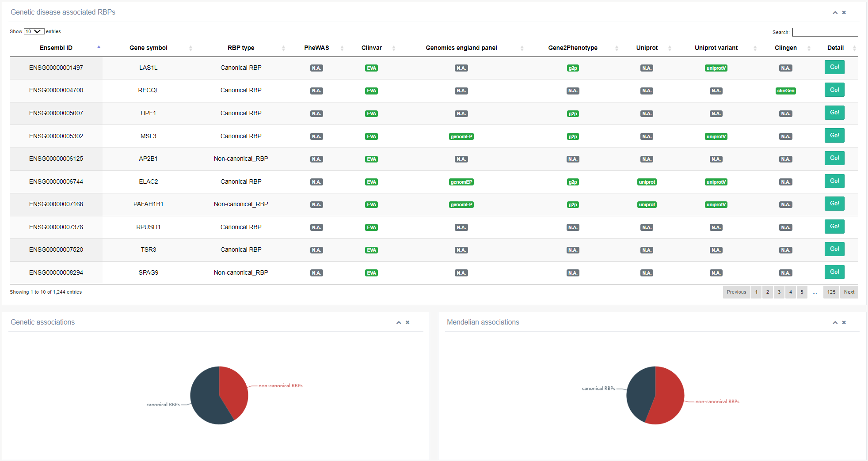Screen dimensions: 868x461
Task: Open the Show entries count dropdown
Action: 34,31
